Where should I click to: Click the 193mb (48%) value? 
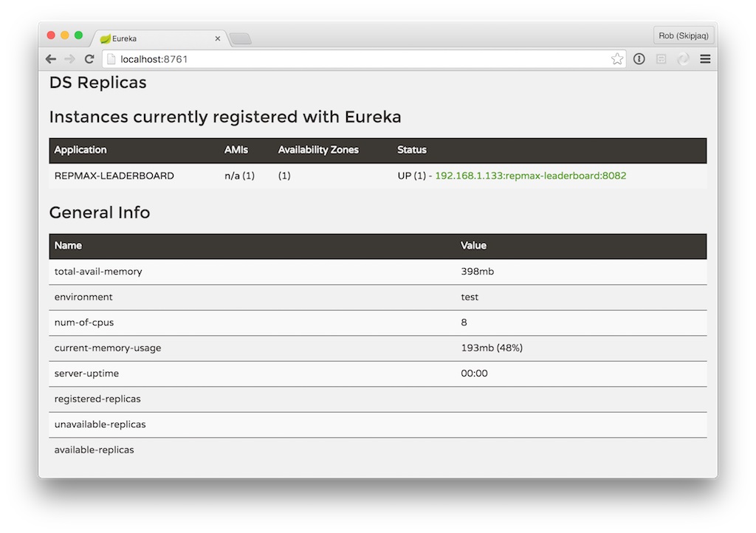[x=491, y=348]
